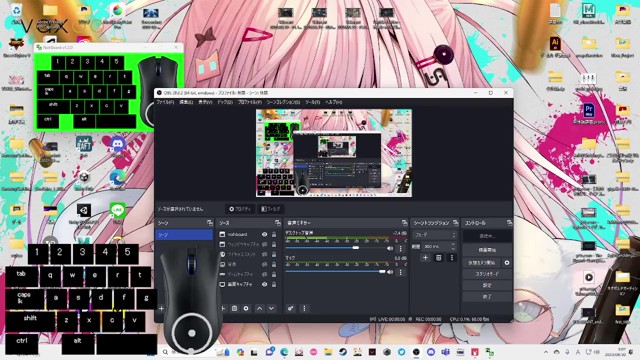The height and width of the screenshot is (360, 640).
Task: Click the プロパティ button above the docks
Action: [x=240, y=209]
